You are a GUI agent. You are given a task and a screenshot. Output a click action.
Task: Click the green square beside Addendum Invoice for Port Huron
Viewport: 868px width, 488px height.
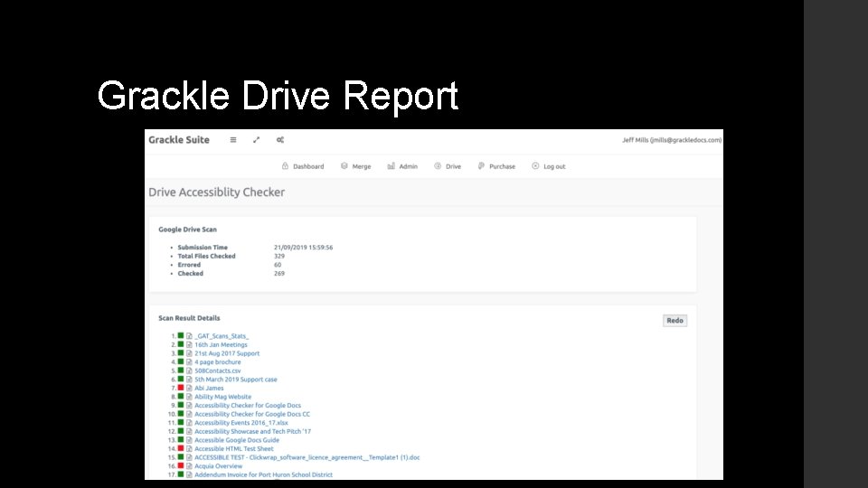pyautogui.click(x=181, y=474)
